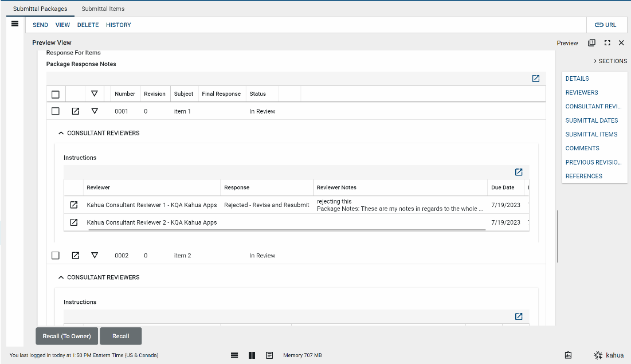Click the fullscreen preview icon
This screenshot has height=364, width=631.
(607, 43)
